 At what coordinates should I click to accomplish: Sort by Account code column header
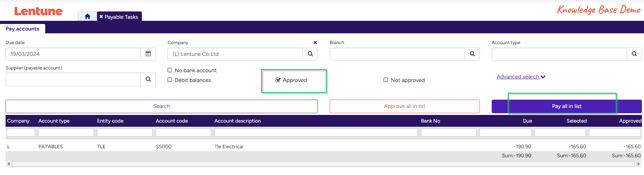coord(172,121)
